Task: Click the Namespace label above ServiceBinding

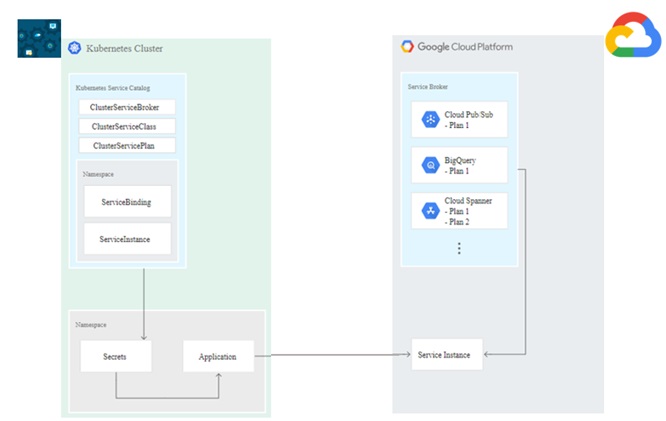Action: 98,174
